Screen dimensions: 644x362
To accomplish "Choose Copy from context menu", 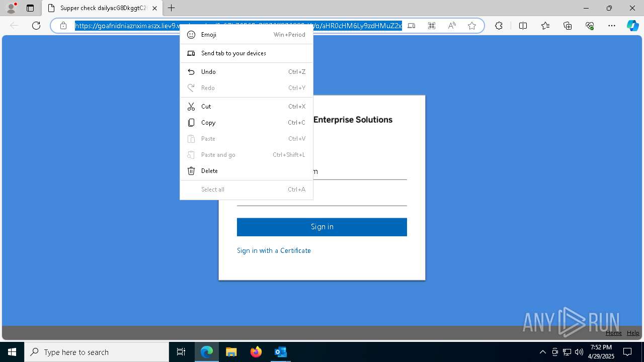I will click(247, 123).
